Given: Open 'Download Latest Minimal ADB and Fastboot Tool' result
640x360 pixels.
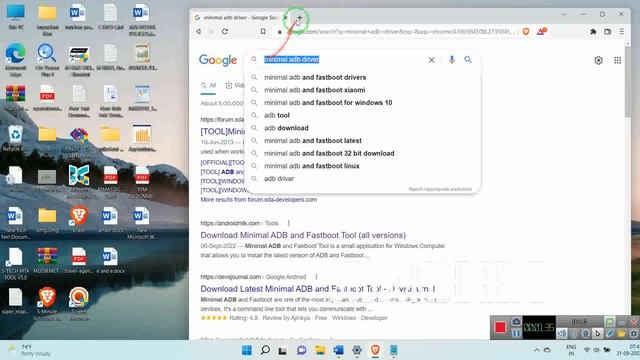Looking at the screenshot, I should coord(318,289).
